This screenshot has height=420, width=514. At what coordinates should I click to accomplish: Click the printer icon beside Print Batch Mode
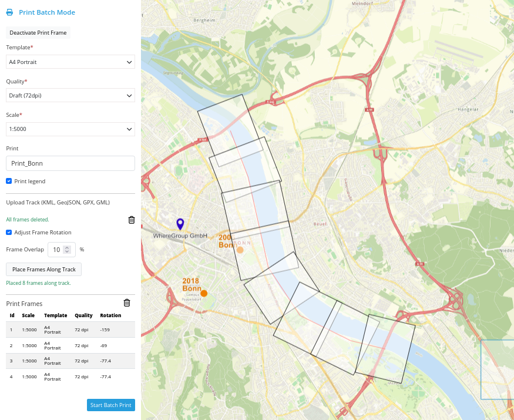[x=9, y=12]
